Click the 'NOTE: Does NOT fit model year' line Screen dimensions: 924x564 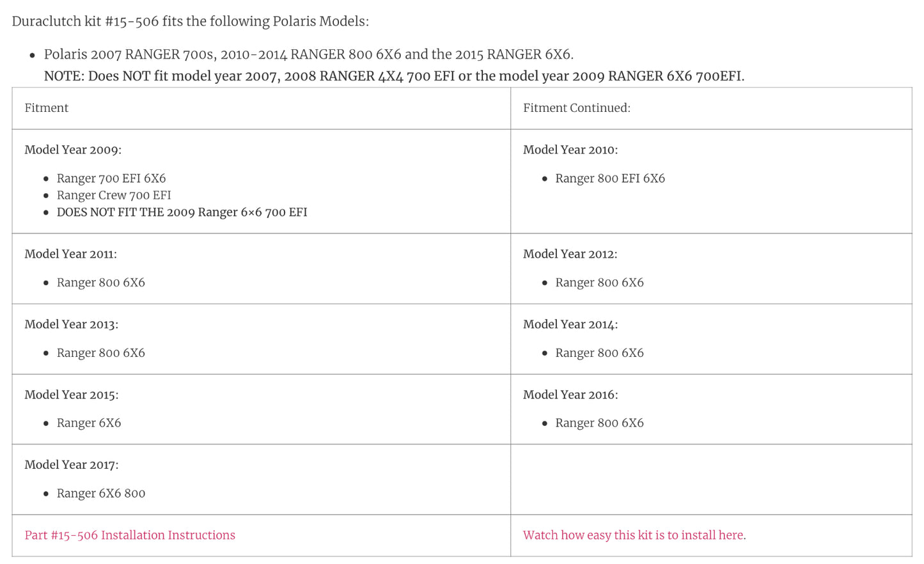(394, 76)
